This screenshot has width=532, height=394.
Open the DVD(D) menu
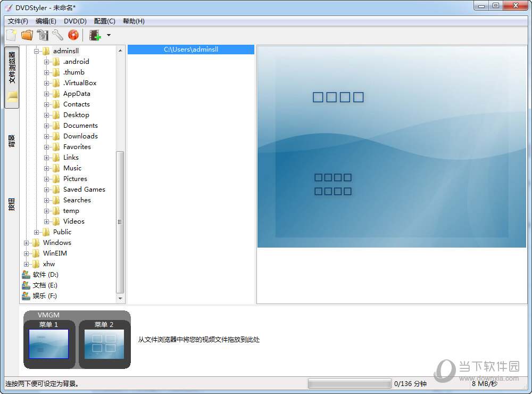(x=75, y=21)
